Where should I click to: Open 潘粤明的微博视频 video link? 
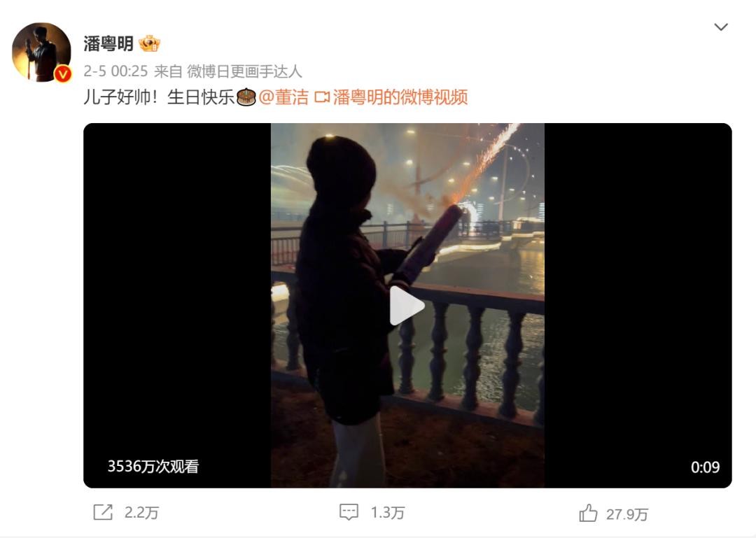point(400,97)
